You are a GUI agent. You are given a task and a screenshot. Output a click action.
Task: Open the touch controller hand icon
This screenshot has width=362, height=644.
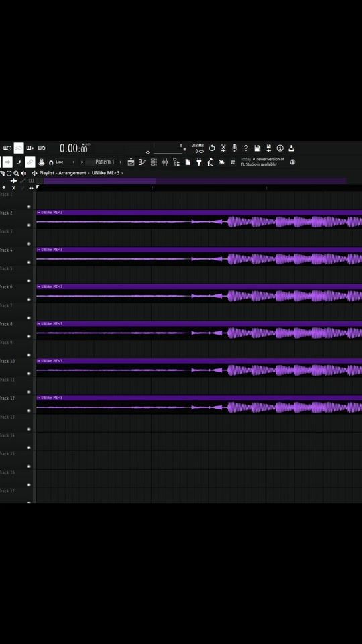click(221, 162)
